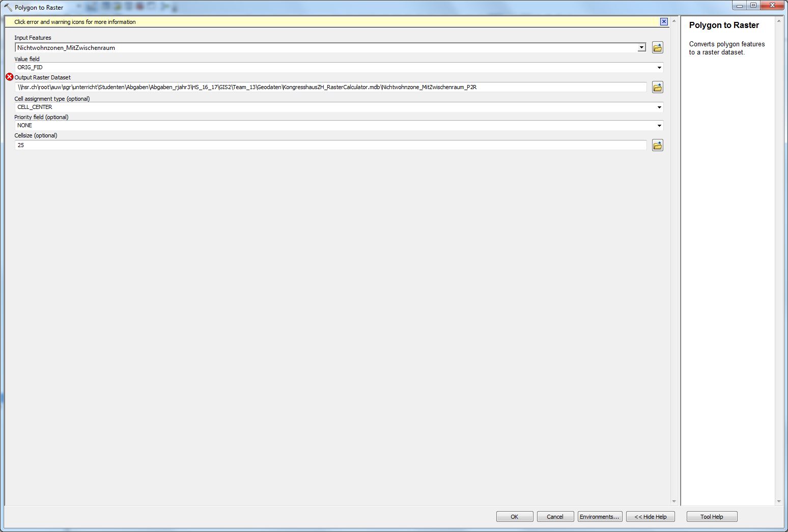Open Tool Help for Polygon to Raster
Image resolution: width=788 pixels, height=532 pixels.
click(x=711, y=517)
